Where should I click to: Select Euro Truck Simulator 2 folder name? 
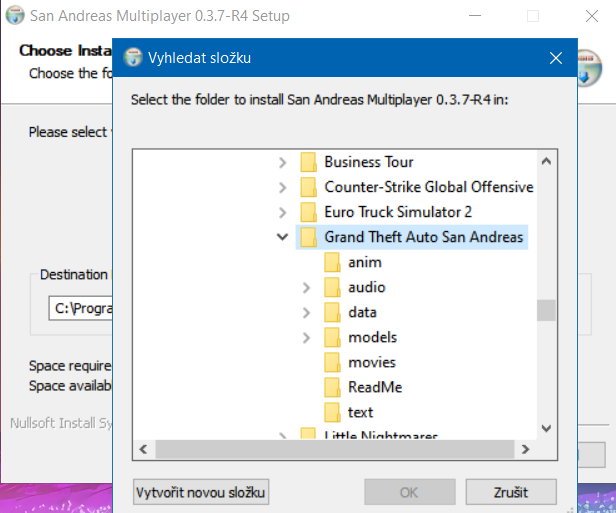coord(398,213)
